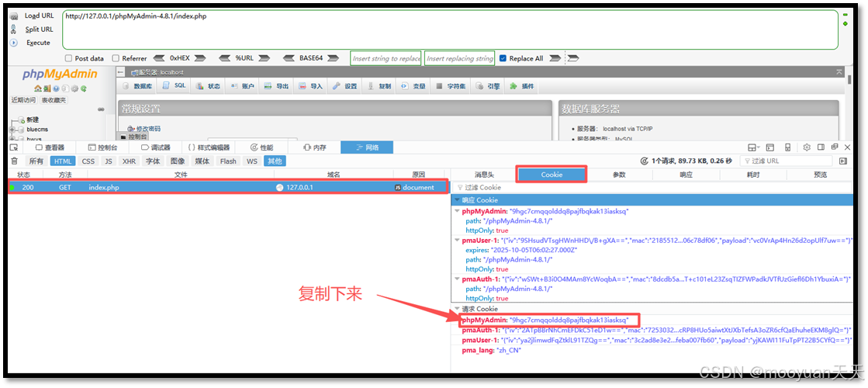Screen dimensions: 868x388
Task: Toggle the 其他 request filter
Action: coord(275,161)
